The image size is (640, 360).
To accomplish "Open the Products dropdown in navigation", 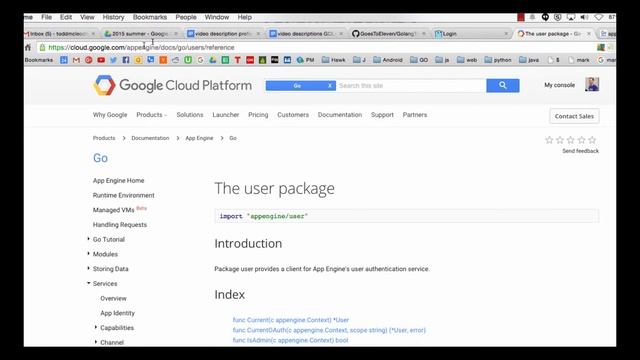I will pyautogui.click(x=151, y=115).
